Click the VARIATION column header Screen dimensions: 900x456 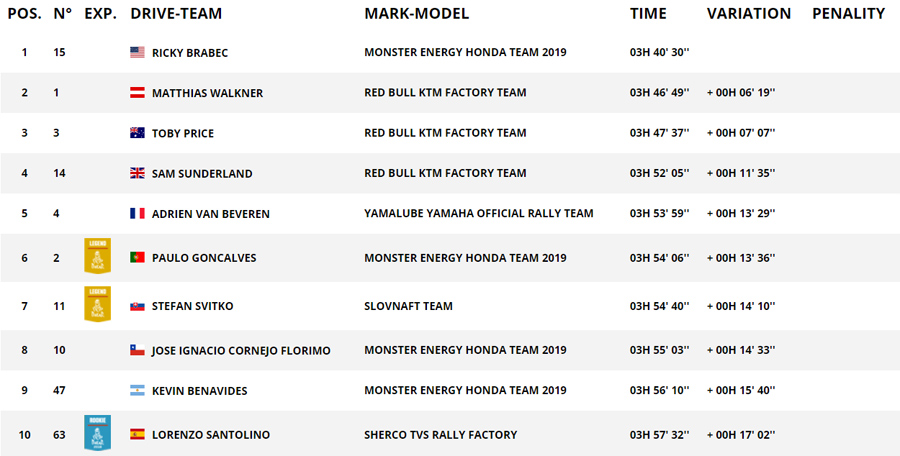[748, 14]
